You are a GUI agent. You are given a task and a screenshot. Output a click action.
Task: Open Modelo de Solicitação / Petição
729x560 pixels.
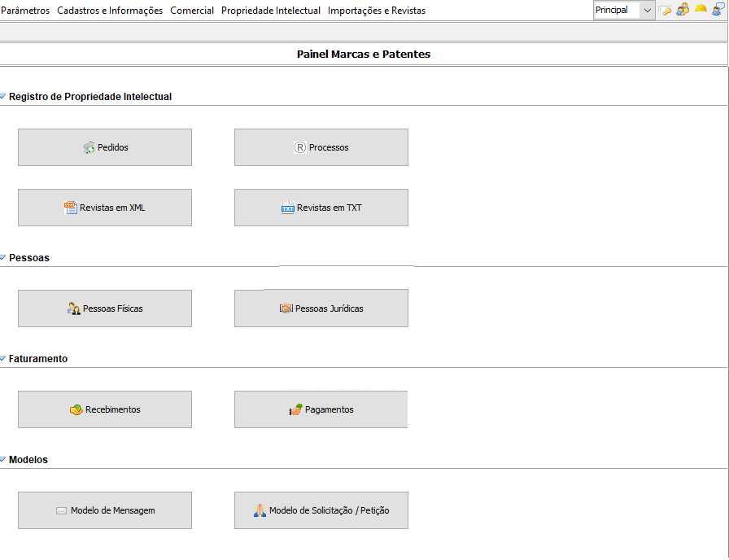pyautogui.click(x=321, y=510)
